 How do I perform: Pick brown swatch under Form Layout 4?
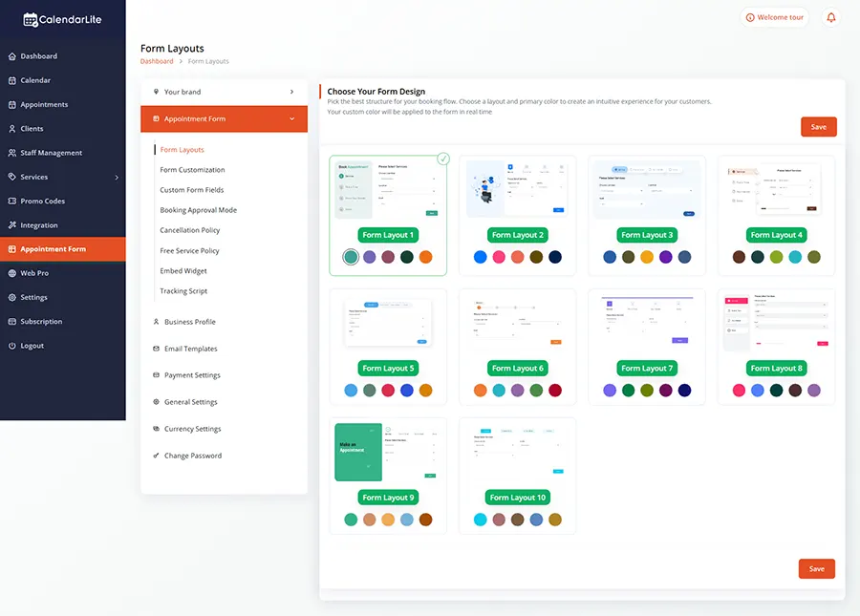739,257
